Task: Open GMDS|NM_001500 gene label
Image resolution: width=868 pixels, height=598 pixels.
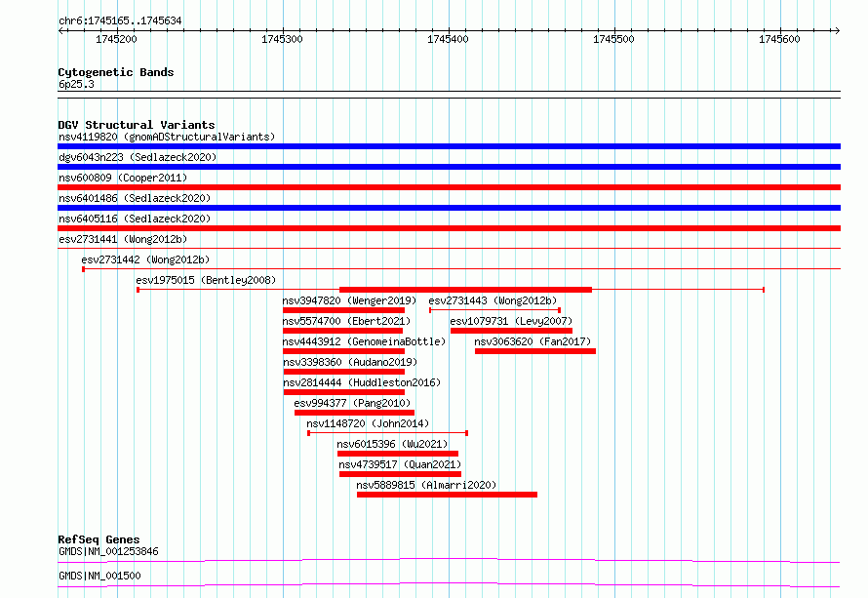Action: [x=99, y=576]
